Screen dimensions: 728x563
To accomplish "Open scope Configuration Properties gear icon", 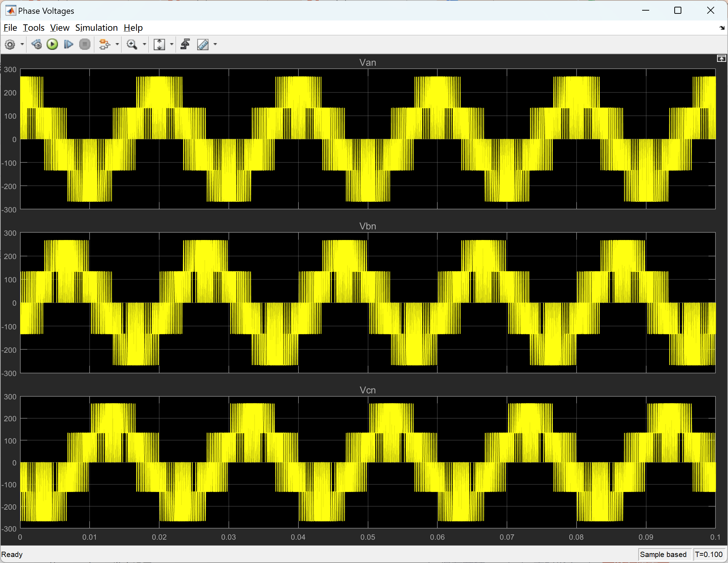I will click(10, 45).
